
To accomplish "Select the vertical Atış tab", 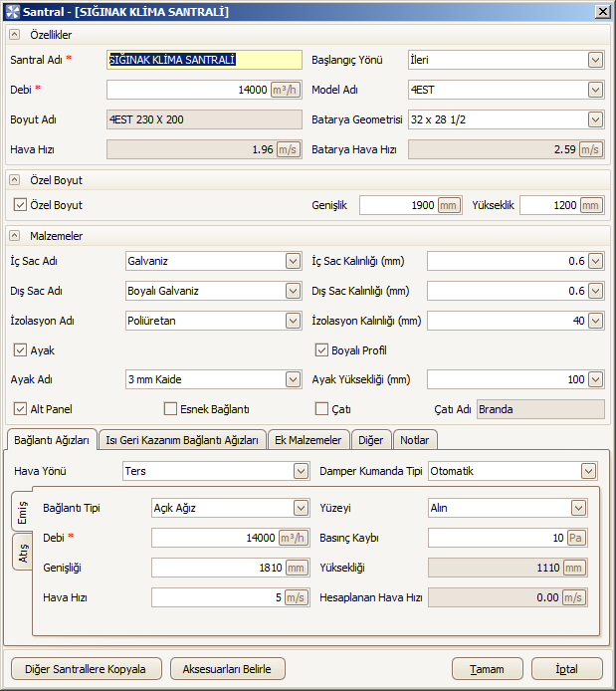I will pyautogui.click(x=23, y=553).
